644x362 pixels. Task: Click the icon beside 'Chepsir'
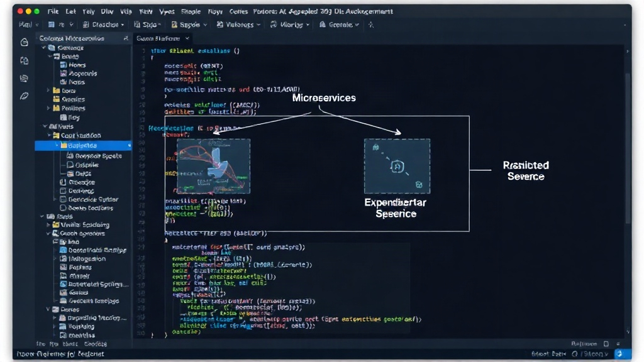[64, 276]
